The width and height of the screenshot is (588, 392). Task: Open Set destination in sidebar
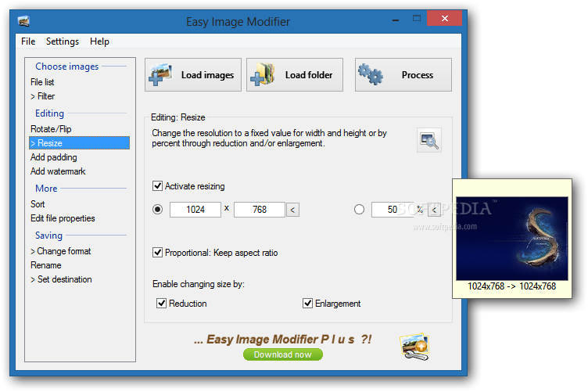[61, 279]
